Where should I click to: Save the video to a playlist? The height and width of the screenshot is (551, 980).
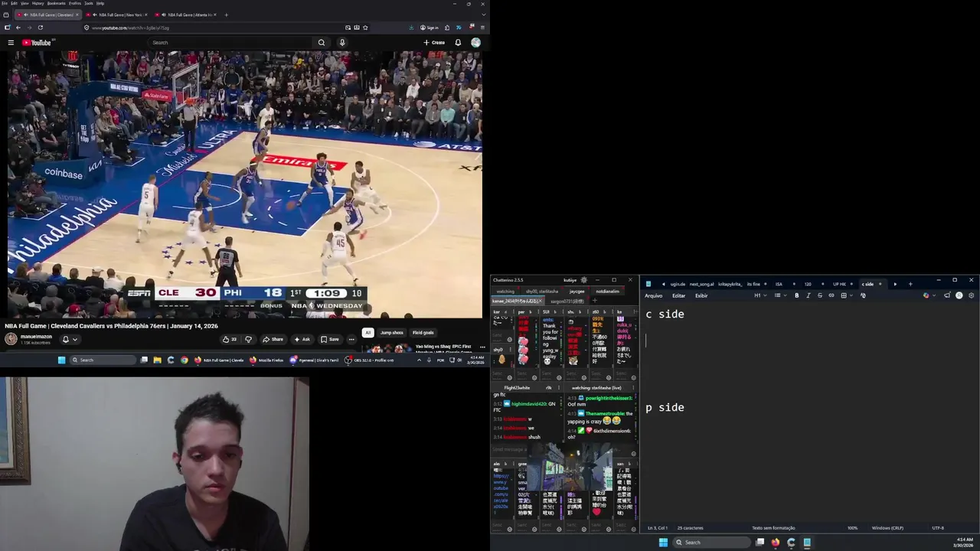tap(330, 339)
